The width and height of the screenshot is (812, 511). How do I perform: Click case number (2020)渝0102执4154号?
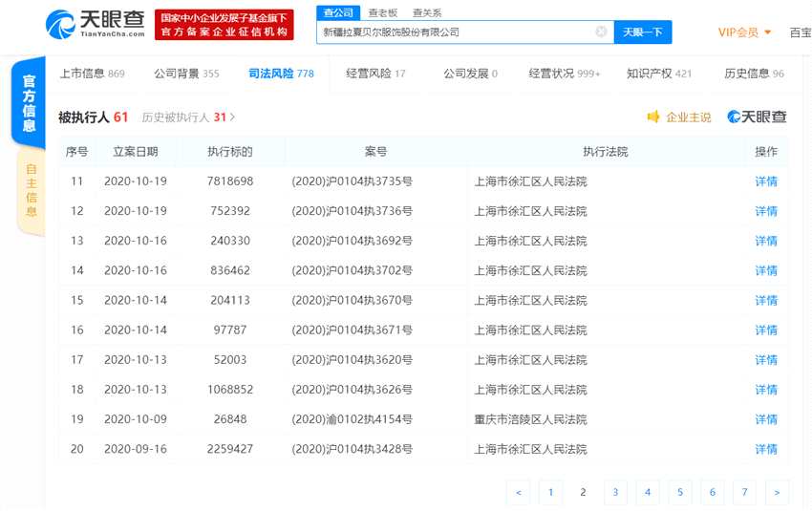352,419
